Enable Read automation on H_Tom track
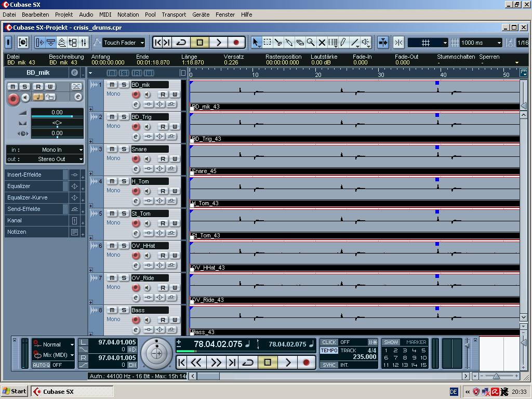This screenshot has height=399, width=532. pyautogui.click(x=163, y=191)
